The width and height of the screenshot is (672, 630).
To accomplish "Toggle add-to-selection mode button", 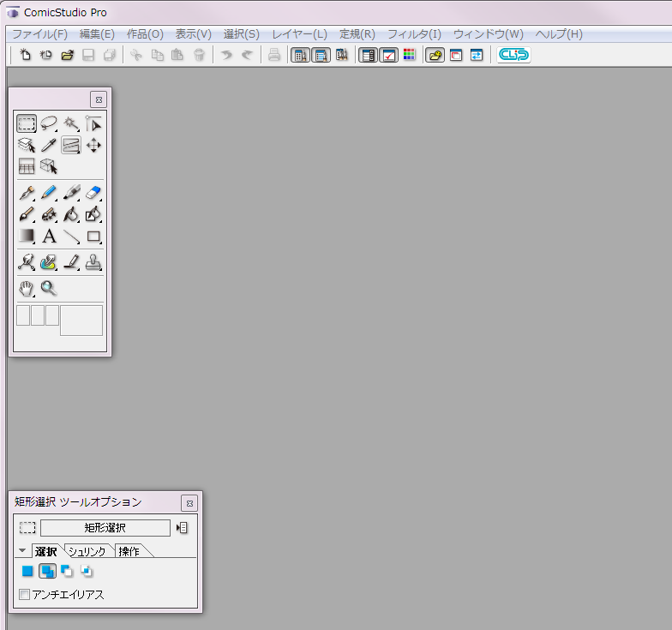I will (x=47, y=571).
